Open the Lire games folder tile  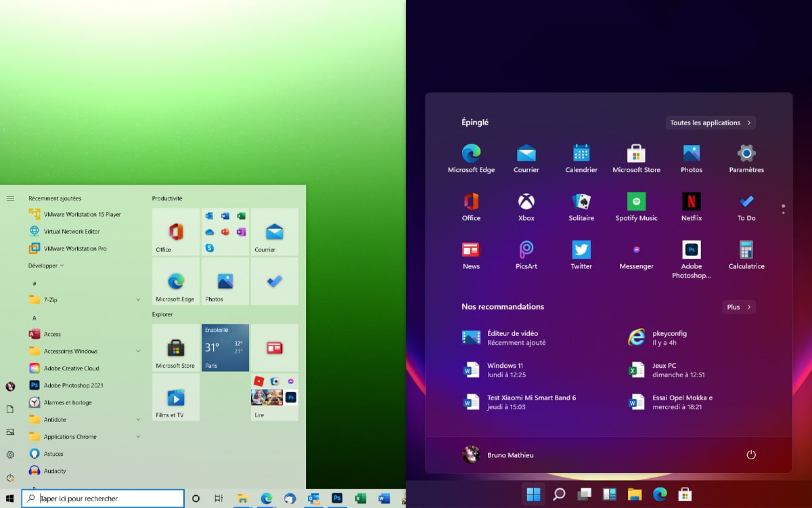pyautogui.click(x=274, y=397)
